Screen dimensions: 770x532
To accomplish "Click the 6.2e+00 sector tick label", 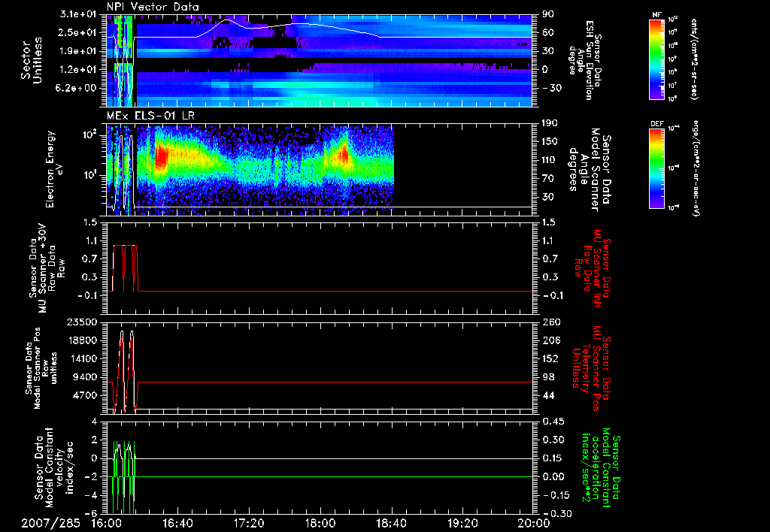I will [x=77, y=88].
